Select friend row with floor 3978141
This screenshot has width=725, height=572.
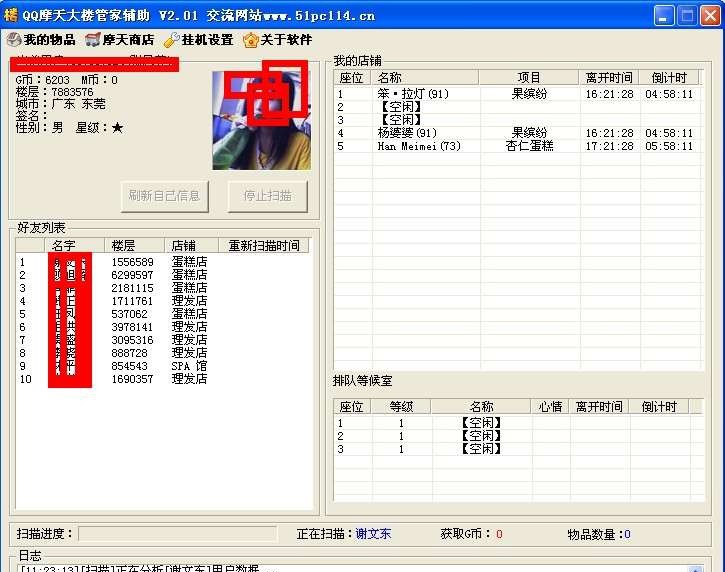tap(163, 327)
